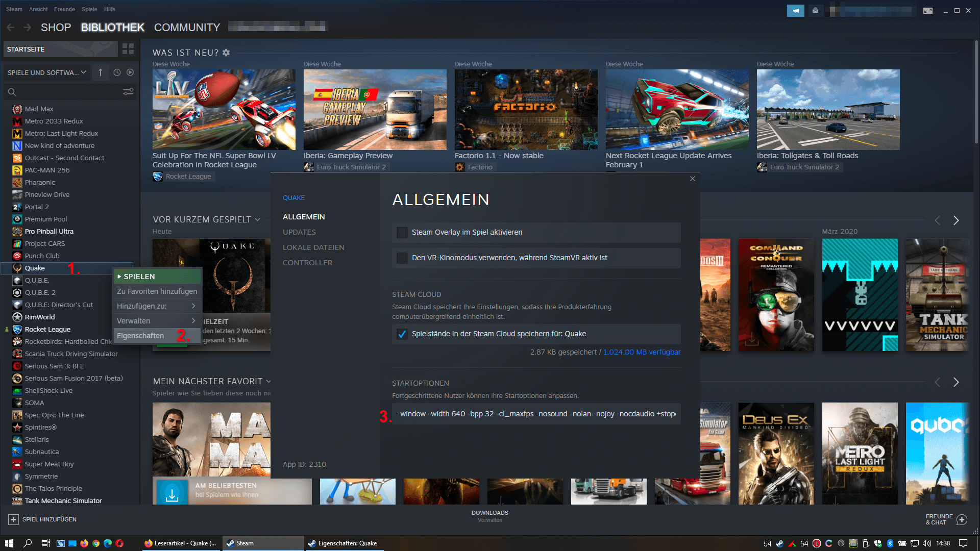This screenshot has height=551, width=980.
Task: Click the library vertical scrollbar on the right
Action: 976,92
